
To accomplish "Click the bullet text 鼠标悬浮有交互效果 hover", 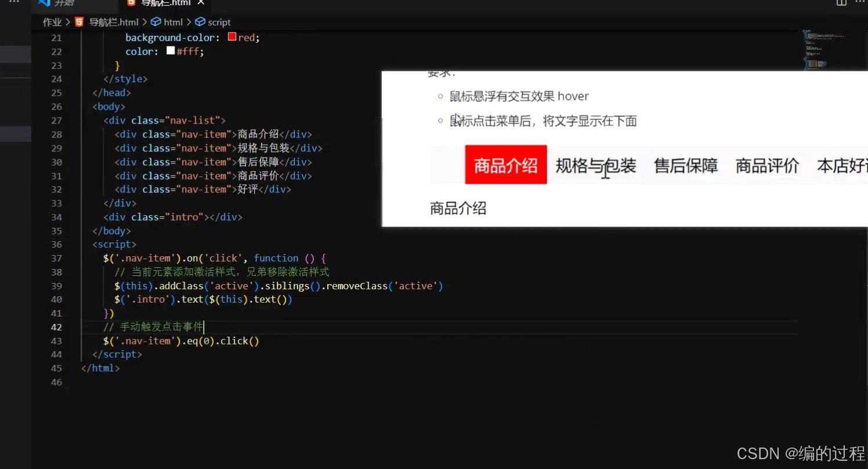I will 519,96.
